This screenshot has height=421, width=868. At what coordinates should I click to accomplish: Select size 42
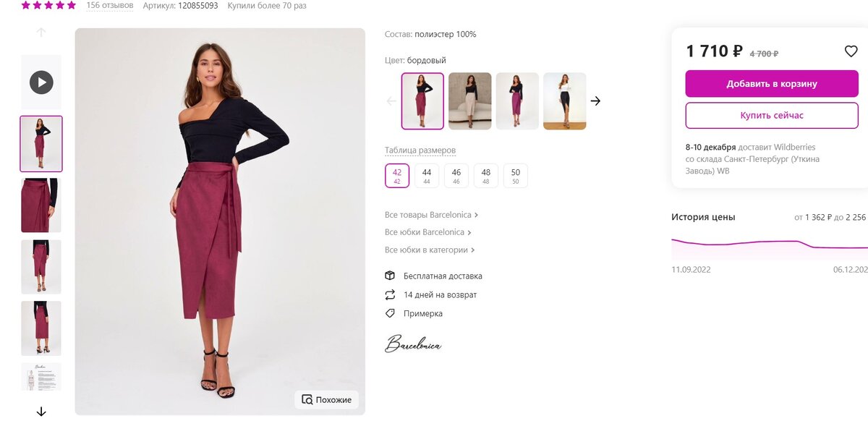(397, 176)
